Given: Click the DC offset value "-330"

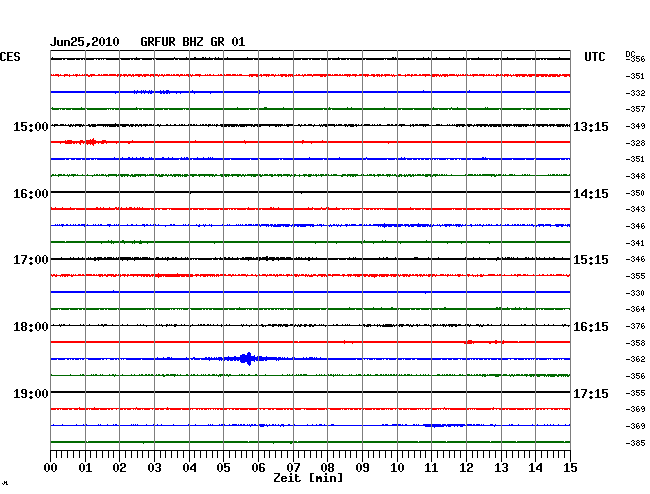Looking at the screenshot, I should click(x=635, y=293).
